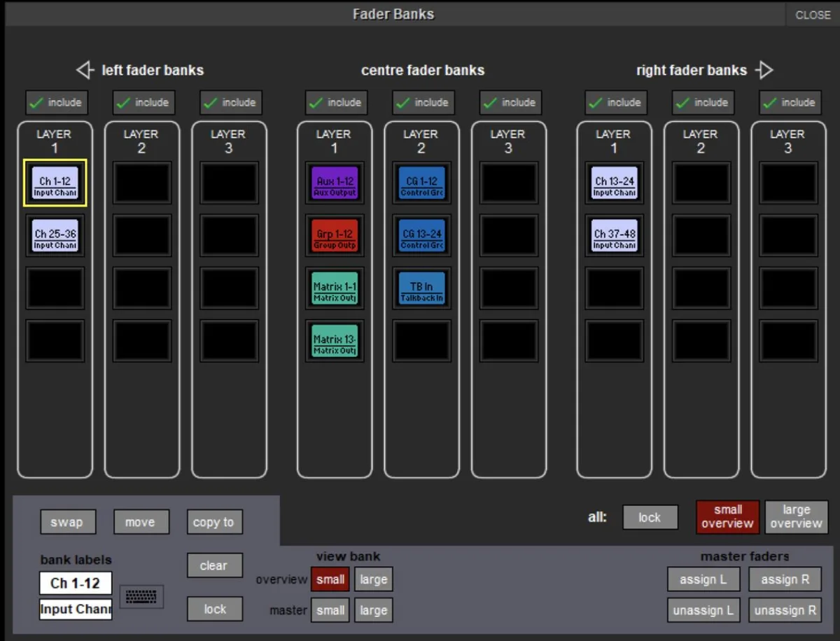Click the swap button

[66, 522]
